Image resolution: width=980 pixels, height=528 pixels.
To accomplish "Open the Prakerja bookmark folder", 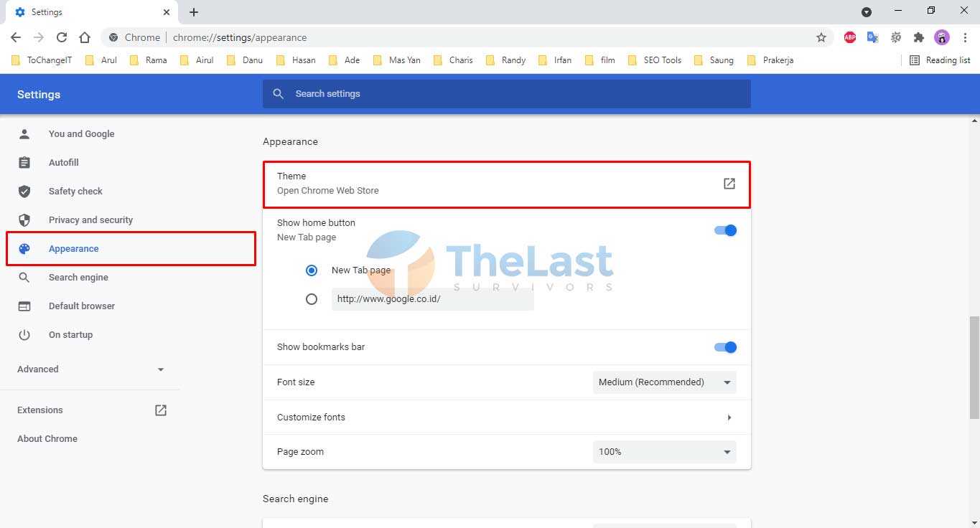I will click(770, 60).
